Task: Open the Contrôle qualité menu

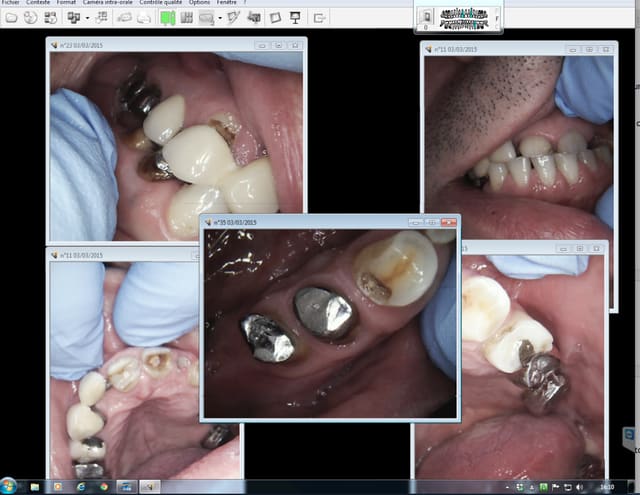Action: tap(162, 3)
